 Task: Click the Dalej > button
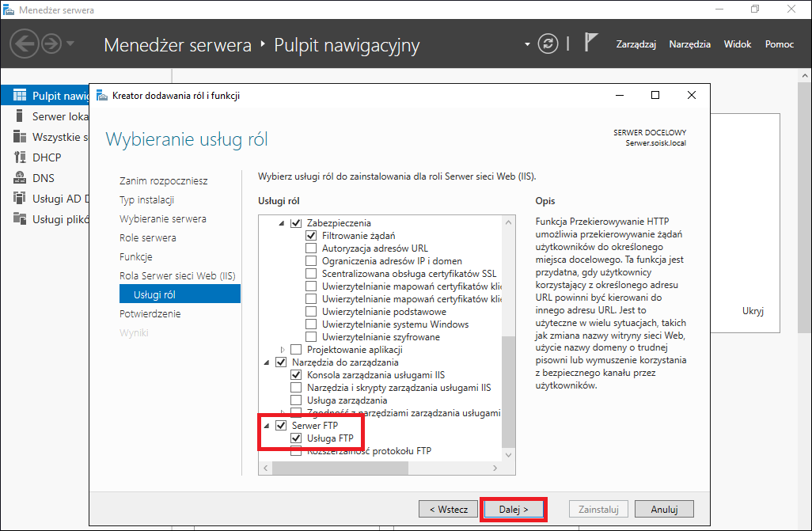click(x=514, y=510)
